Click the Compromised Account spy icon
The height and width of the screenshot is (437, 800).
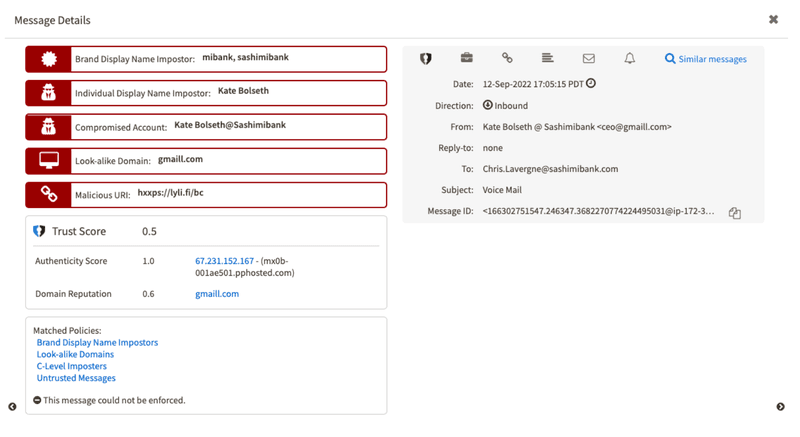(48, 127)
